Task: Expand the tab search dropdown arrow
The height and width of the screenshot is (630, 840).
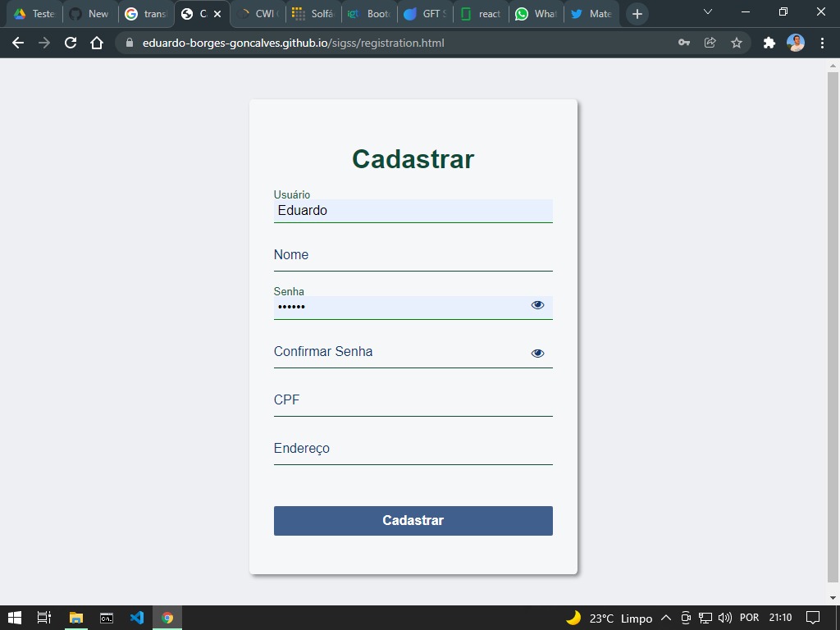Action: pos(708,11)
